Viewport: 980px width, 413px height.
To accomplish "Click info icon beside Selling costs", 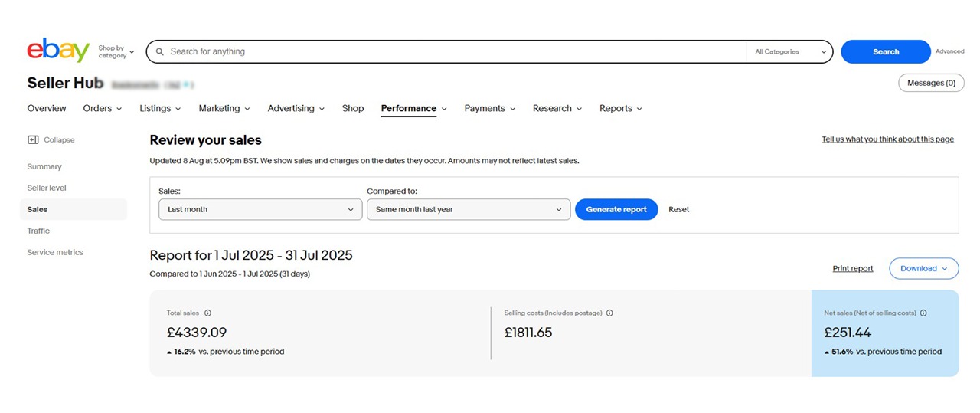I will [609, 313].
